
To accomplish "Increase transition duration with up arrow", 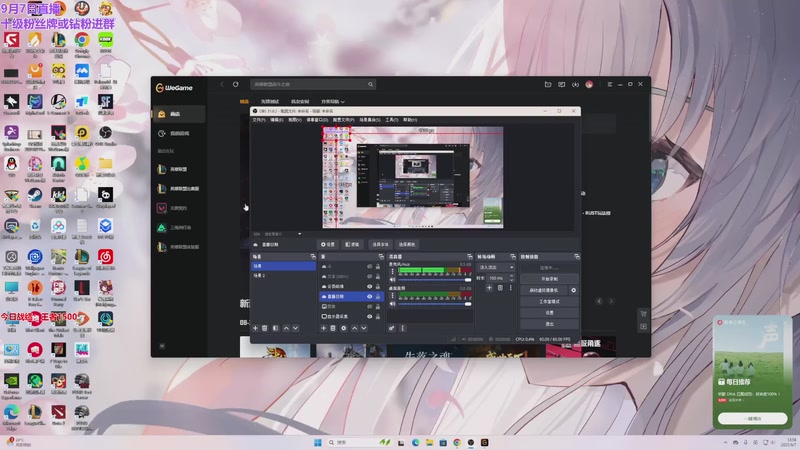I will point(511,276).
